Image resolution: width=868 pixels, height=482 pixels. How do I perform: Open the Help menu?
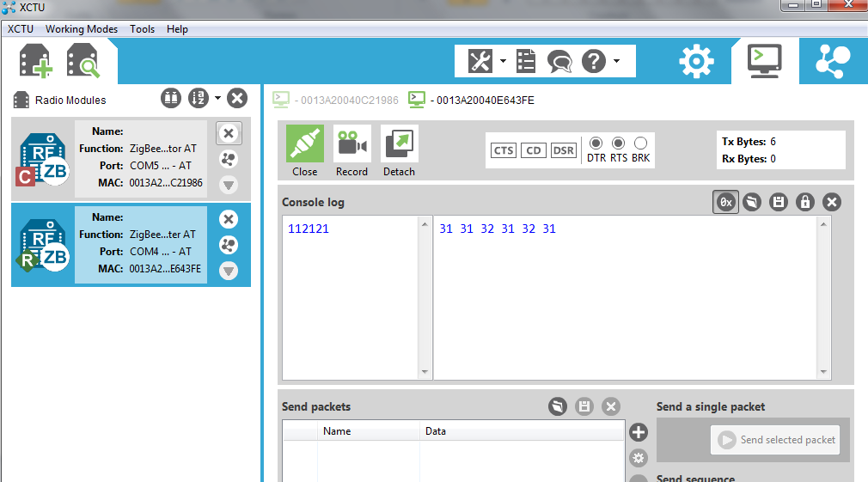(x=177, y=28)
